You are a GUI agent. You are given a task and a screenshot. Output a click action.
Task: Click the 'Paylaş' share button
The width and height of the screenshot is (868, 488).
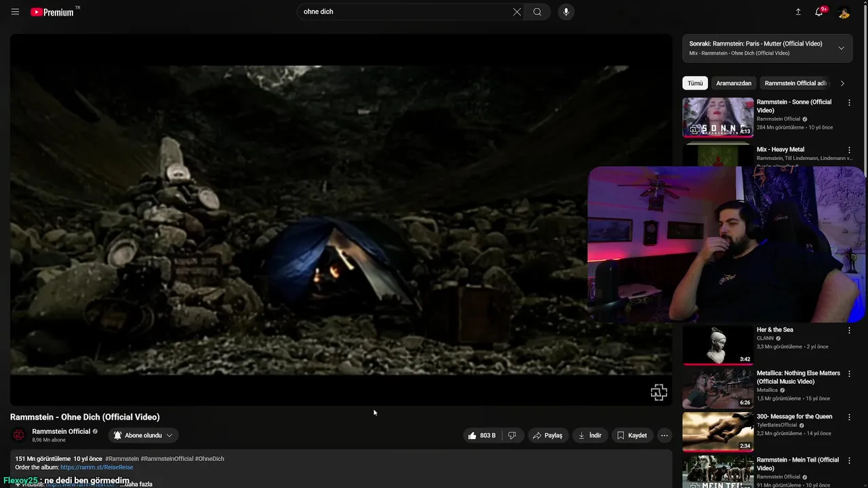pyautogui.click(x=547, y=435)
